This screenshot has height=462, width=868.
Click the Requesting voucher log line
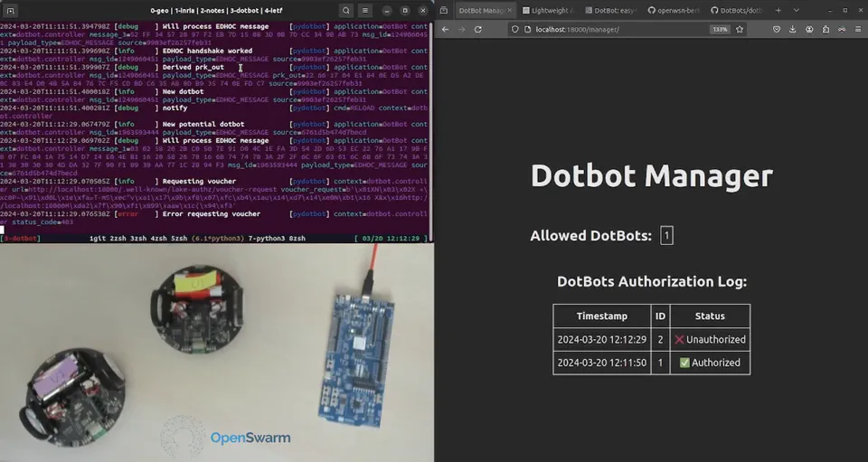coord(199,182)
